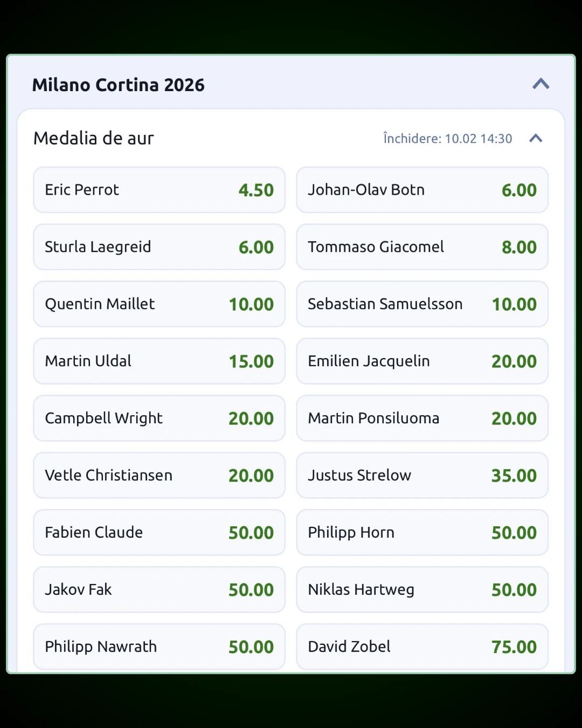Select Justus Strelow at 35.00
Screen dimensions: 582x728
click(x=422, y=476)
